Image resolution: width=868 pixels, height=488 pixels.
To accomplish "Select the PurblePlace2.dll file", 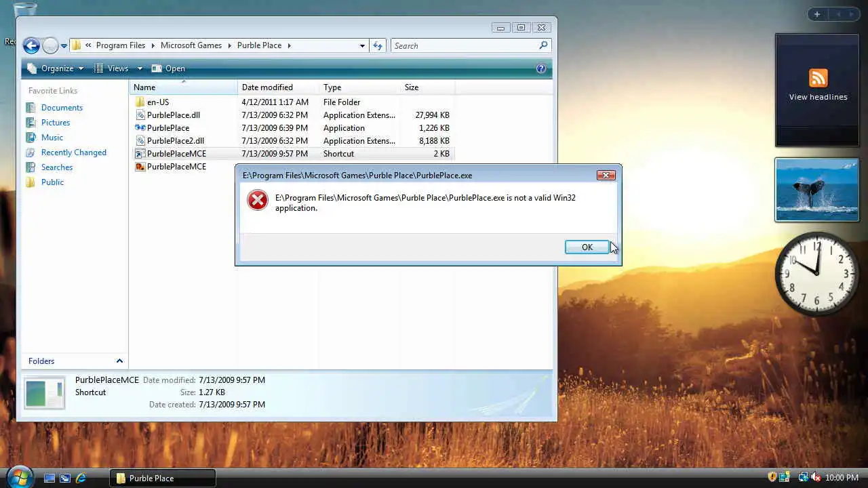I will [x=170, y=141].
